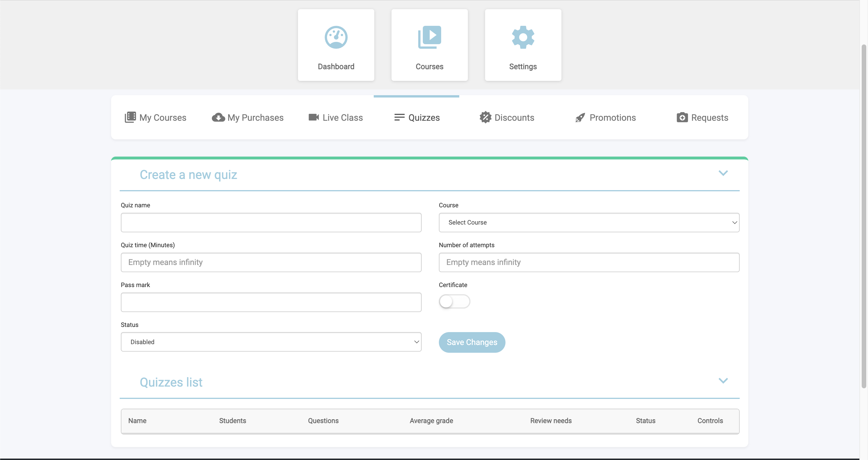Focus the Number of attempts field

coord(589,262)
